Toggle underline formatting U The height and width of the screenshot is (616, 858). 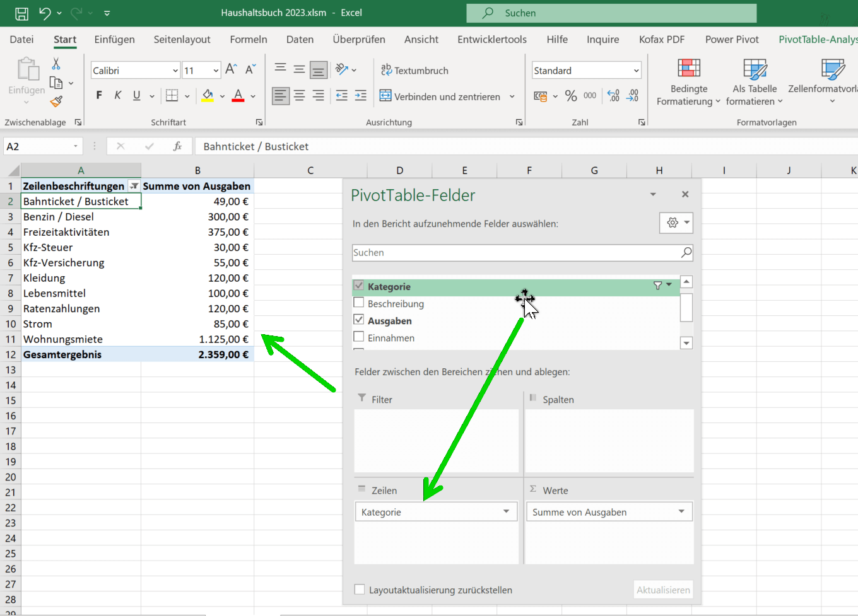(136, 96)
